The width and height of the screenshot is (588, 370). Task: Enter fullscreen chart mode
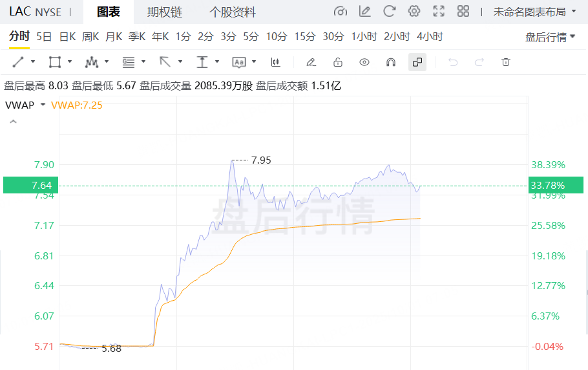pyautogui.click(x=439, y=12)
